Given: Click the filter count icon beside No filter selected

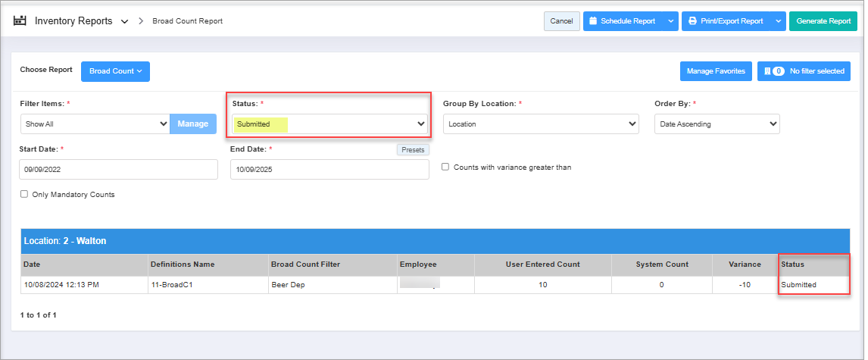Looking at the screenshot, I should coord(774,71).
